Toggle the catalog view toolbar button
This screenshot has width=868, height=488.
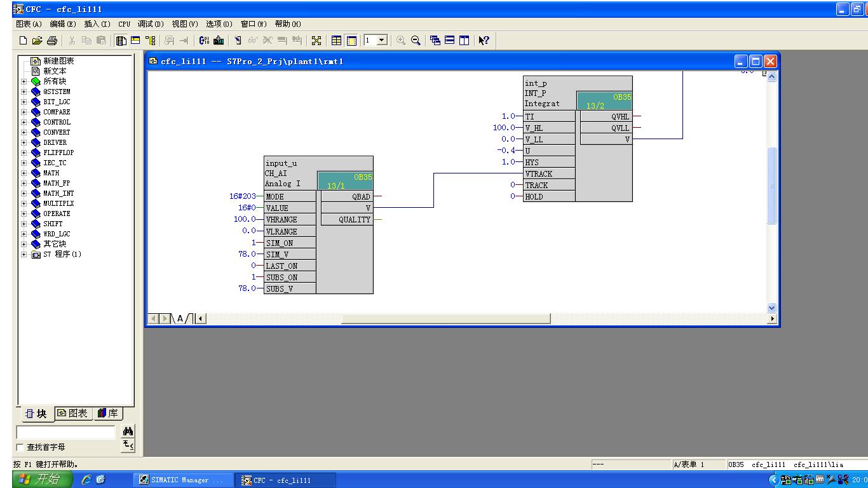(x=121, y=41)
